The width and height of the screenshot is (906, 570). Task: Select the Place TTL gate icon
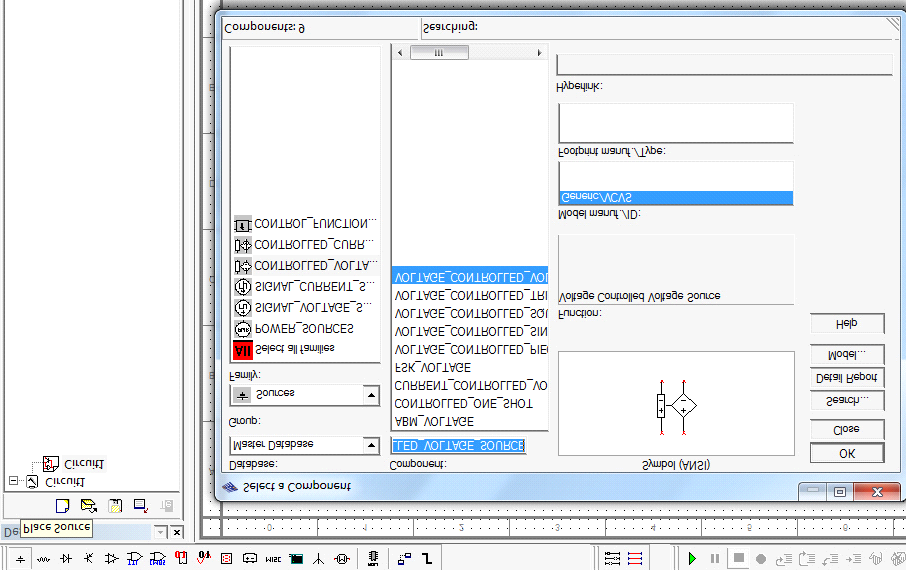135,559
